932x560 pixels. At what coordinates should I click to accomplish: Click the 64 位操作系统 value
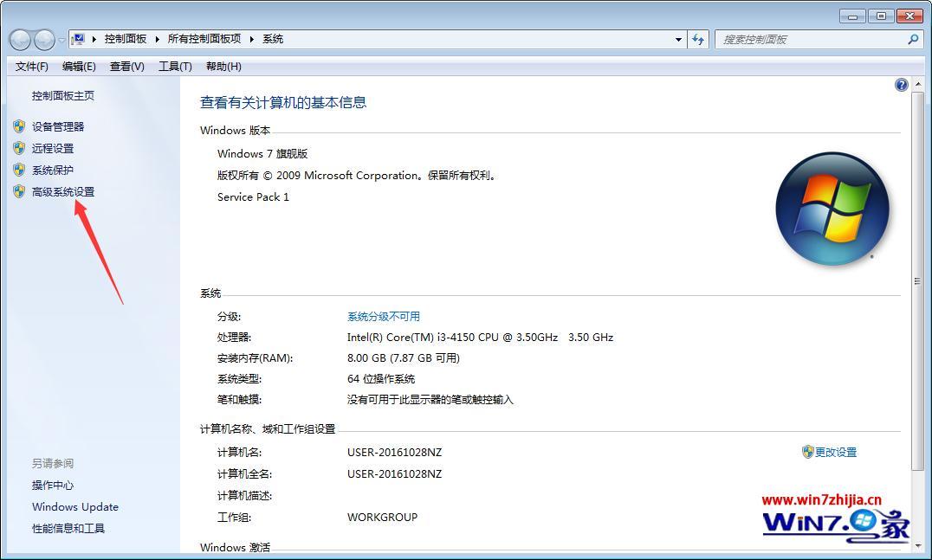pos(381,379)
